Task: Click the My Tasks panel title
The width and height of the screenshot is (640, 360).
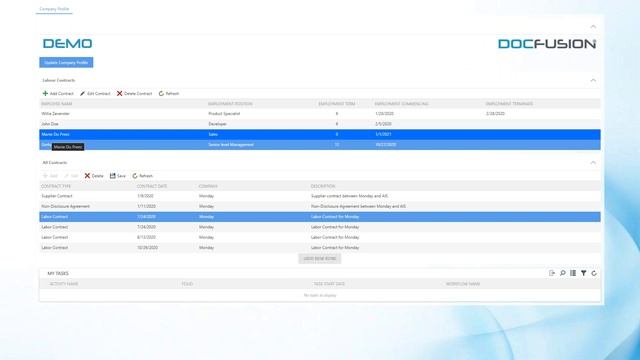Action: click(58, 273)
